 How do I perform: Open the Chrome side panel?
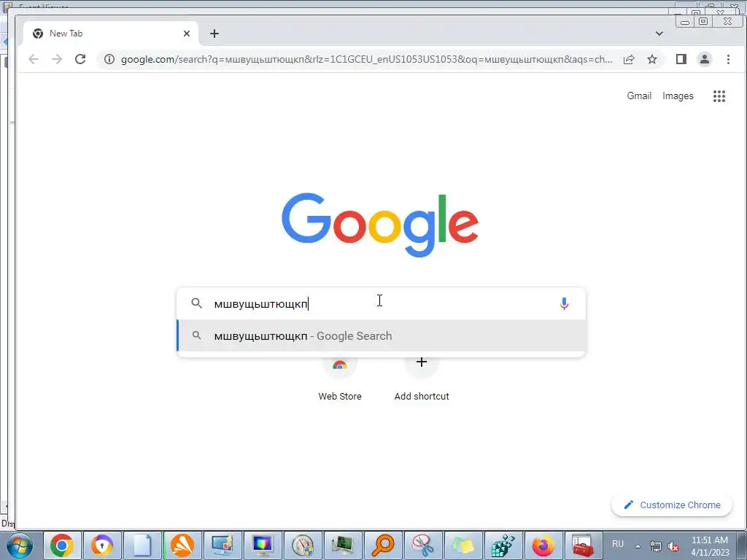(x=681, y=59)
